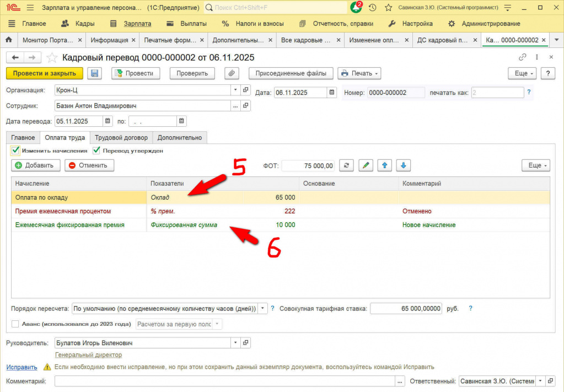Open the Организация Крон-Ц record icon
This screenshot has height=392, width=564.
click(x=246, y=90)
